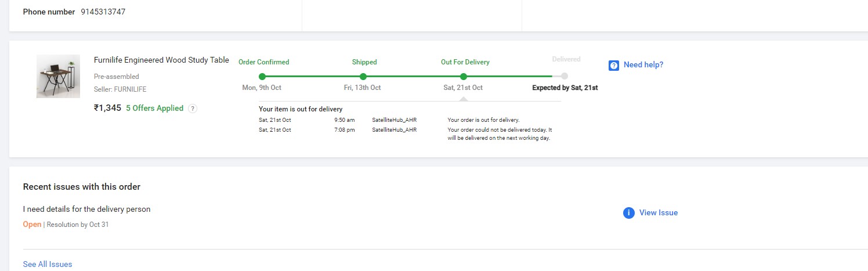Open Furnilife Engineered Wood Study Table title
This screenshot has width=868, height=271.
tap(161, 60)
